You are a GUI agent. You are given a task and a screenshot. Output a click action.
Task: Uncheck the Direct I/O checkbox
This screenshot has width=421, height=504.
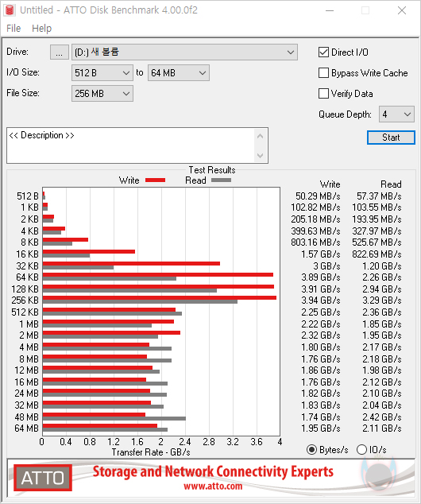tap(323, 52)
